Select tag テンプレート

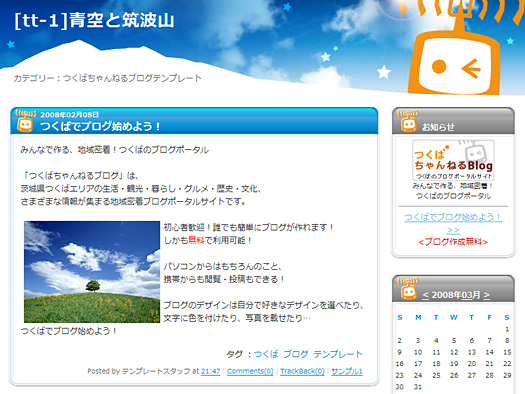(x=338, y=354)
